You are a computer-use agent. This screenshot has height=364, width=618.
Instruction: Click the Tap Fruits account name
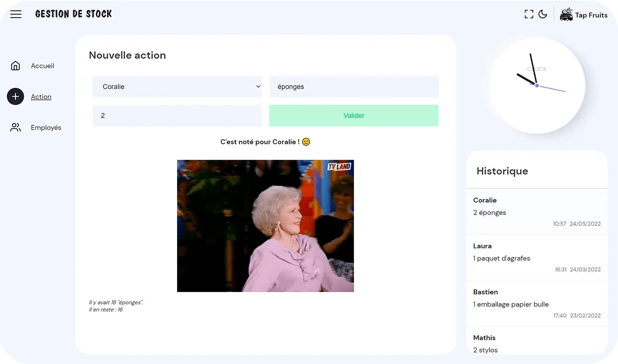[591, 15]
